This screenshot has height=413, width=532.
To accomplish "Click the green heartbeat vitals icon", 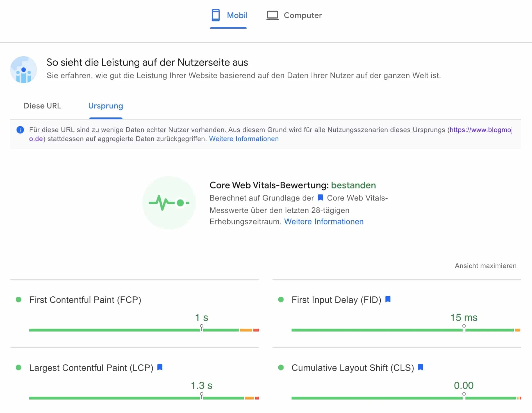I will [169, 203].
